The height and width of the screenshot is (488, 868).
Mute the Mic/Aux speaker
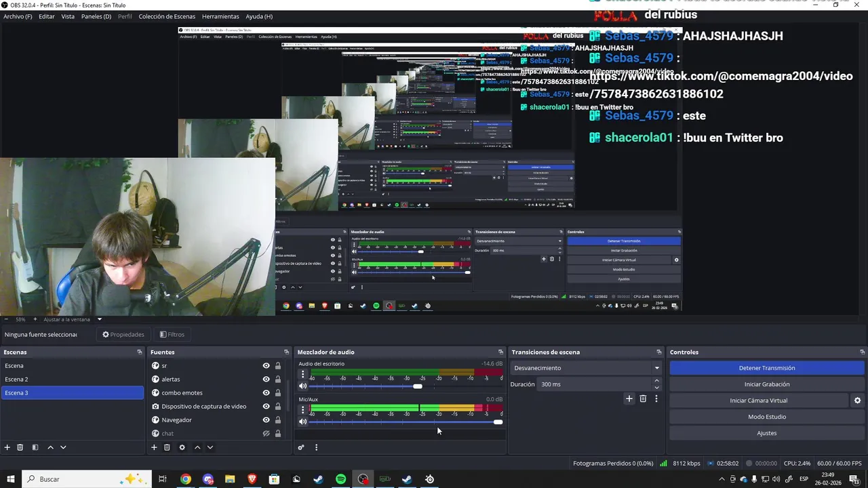tap(303, 422)
